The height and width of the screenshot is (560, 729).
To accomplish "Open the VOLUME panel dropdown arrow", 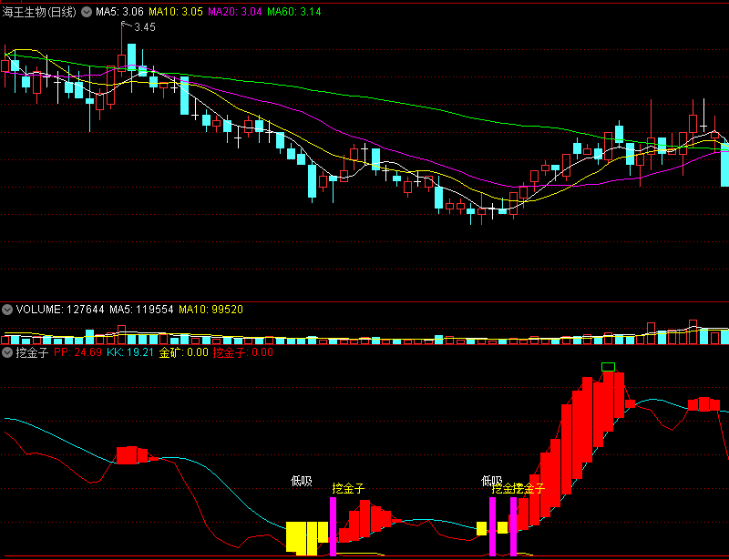I will pos(7,310).
